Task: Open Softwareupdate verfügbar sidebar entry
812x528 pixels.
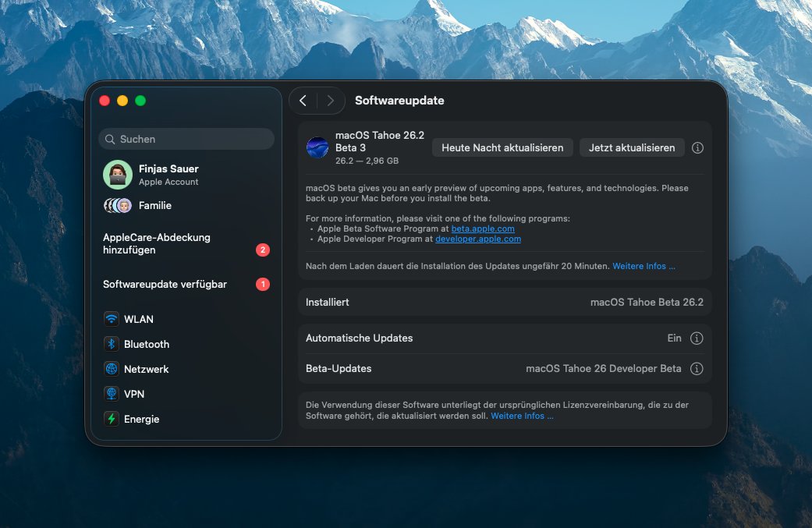Action: coord(186,284)
